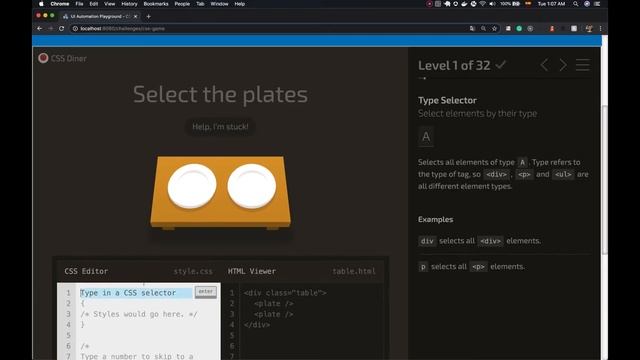
Task: Click the div code example
Action: 427,241
